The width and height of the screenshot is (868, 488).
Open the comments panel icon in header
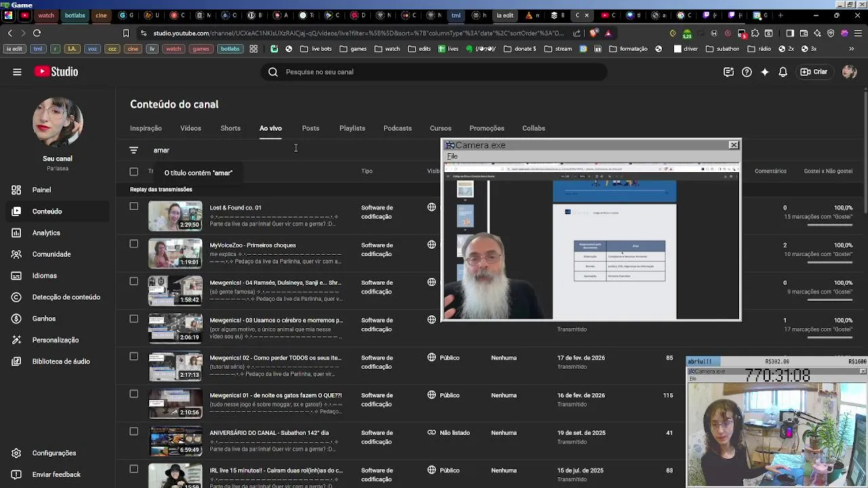point(728,72)
